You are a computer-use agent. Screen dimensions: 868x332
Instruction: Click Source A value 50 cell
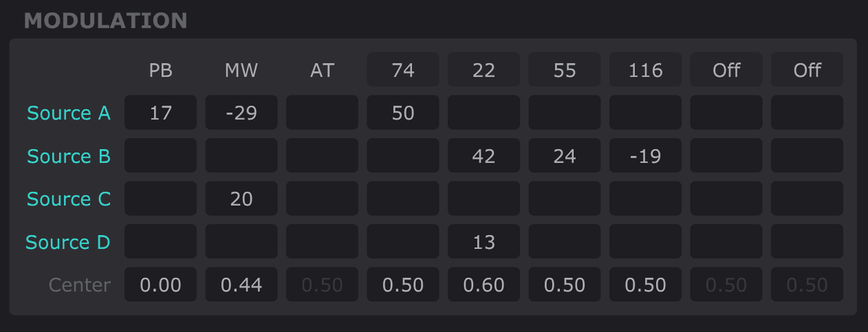(403, 113)
